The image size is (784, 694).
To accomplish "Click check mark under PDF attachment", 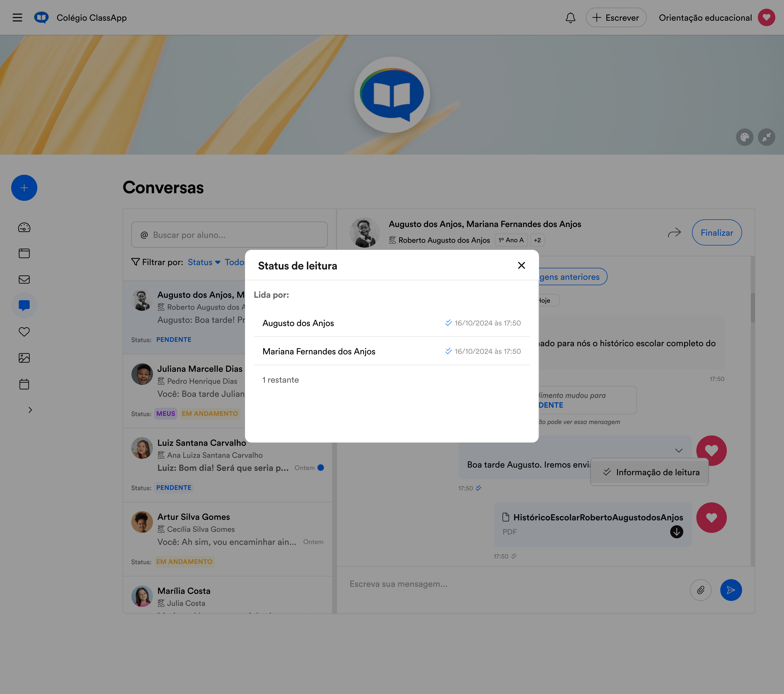I will [x=514, y=556].
